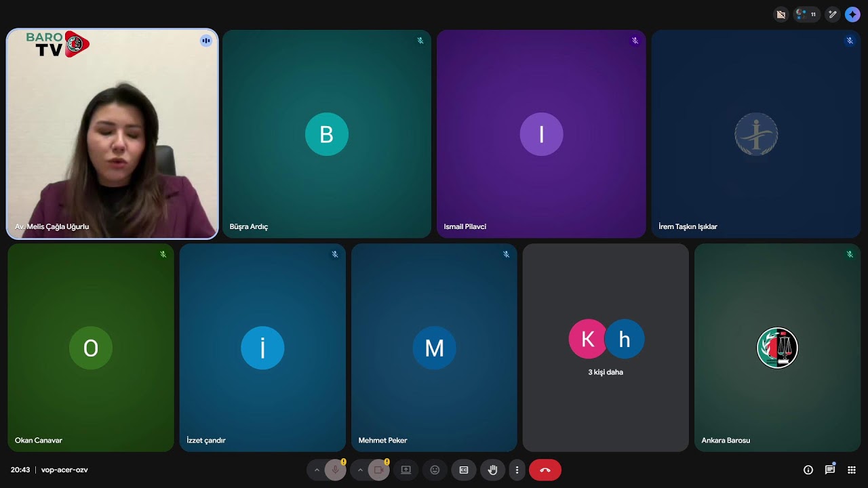The width and height of the screenshot is (868, 488).
Task: Select İzzet çandır participant tile
Action: [262, 348]
